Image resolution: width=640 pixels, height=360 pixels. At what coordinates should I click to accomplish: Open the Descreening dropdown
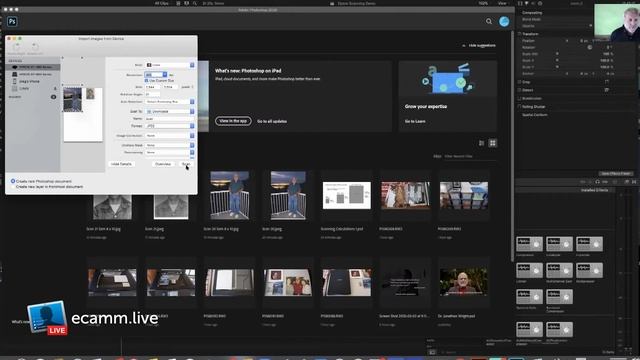click(x=170, y=152)
